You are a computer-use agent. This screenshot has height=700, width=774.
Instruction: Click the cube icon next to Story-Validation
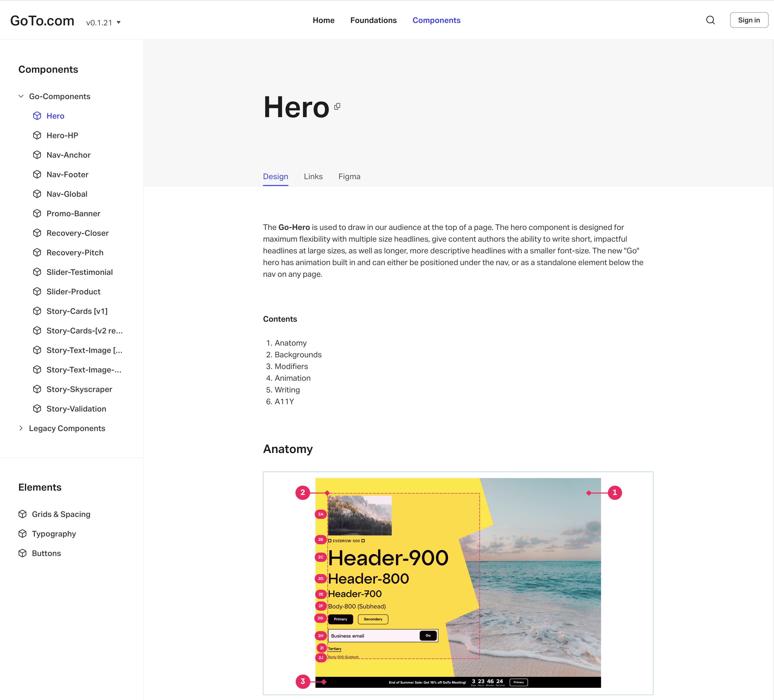[37, 409]
